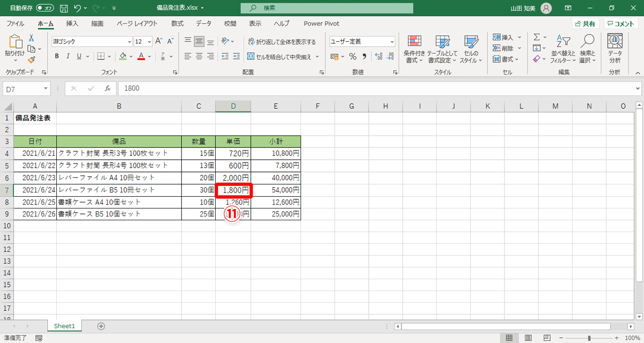Screen dimensions: 644x343
Task: Expand the formula bar chevron
Action: (638, 88)
